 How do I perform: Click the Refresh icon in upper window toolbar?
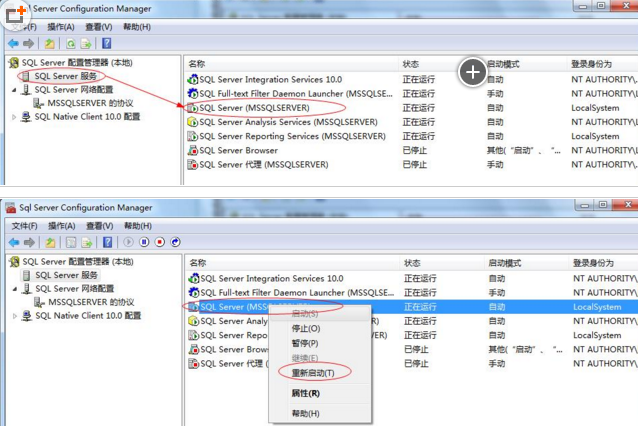(x=71, y=43)
